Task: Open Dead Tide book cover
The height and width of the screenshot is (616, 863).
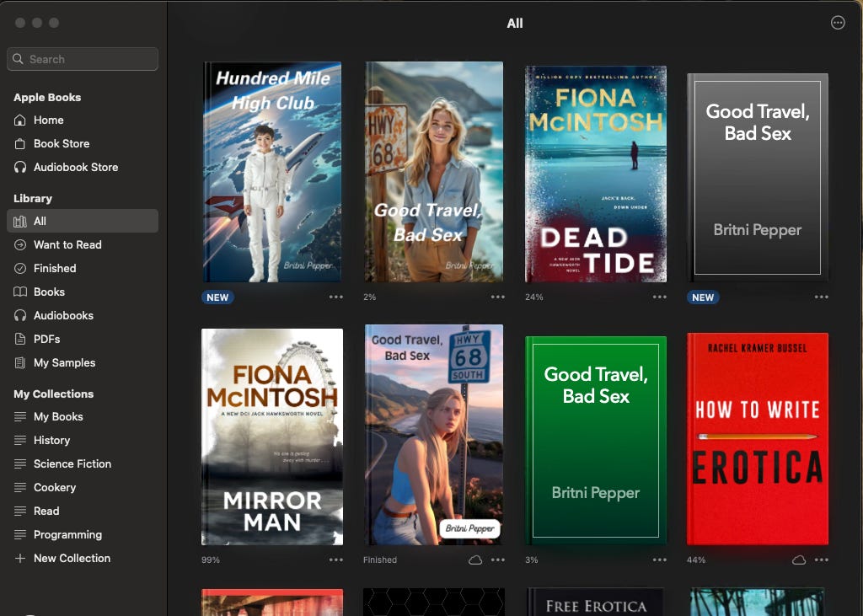Action: 596,174
